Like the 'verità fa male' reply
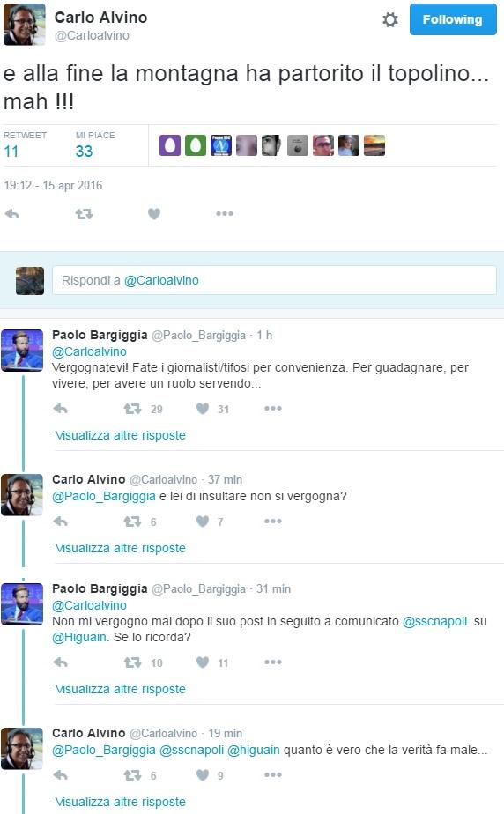This screenshot has width=504, height=814. click(203, 775)
